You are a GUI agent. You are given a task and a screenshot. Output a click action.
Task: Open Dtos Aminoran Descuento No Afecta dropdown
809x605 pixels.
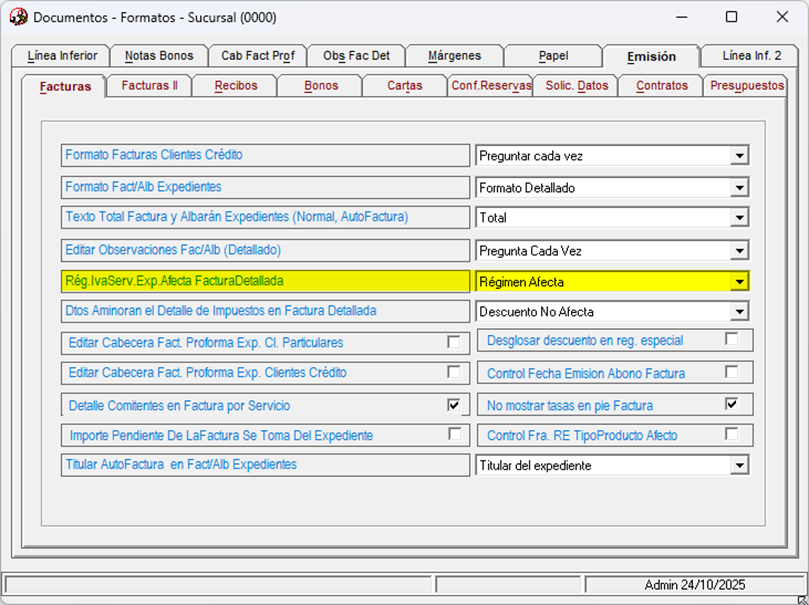[x=739, y=312]
